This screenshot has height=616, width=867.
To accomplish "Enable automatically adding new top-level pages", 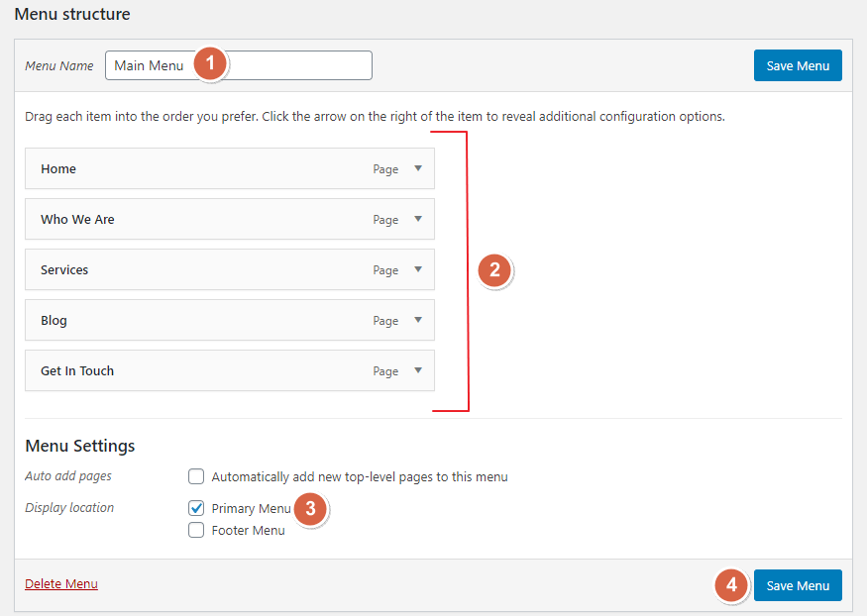I will (x=195, y=476).
